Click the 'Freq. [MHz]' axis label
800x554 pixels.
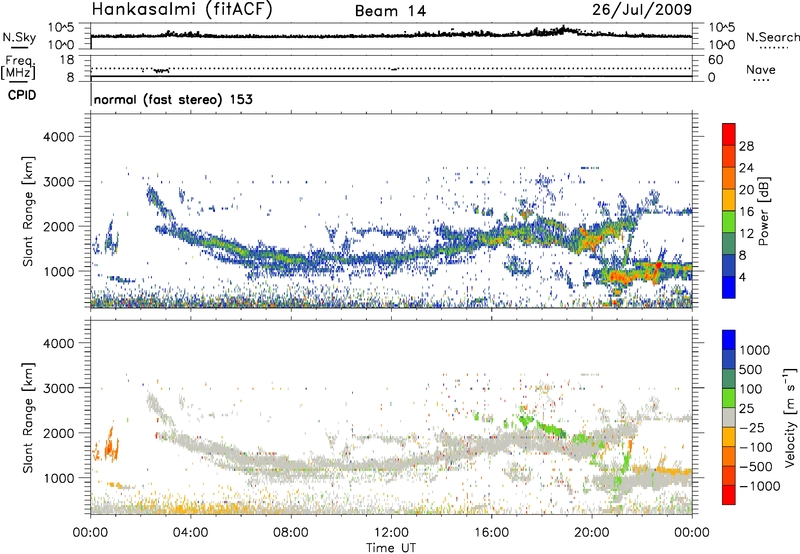(19, 67)
